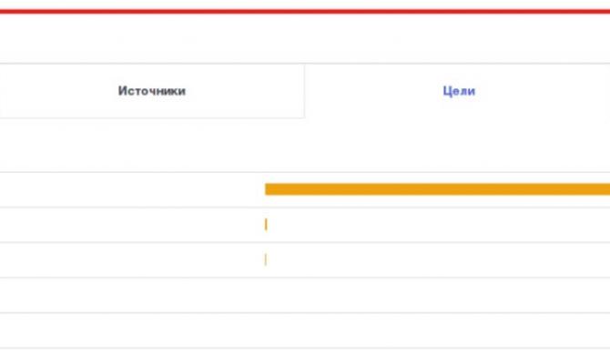Click the top border line of the chart
This screenshot has width=610, height=364.
pyautogui.click(x=305, y=172)
